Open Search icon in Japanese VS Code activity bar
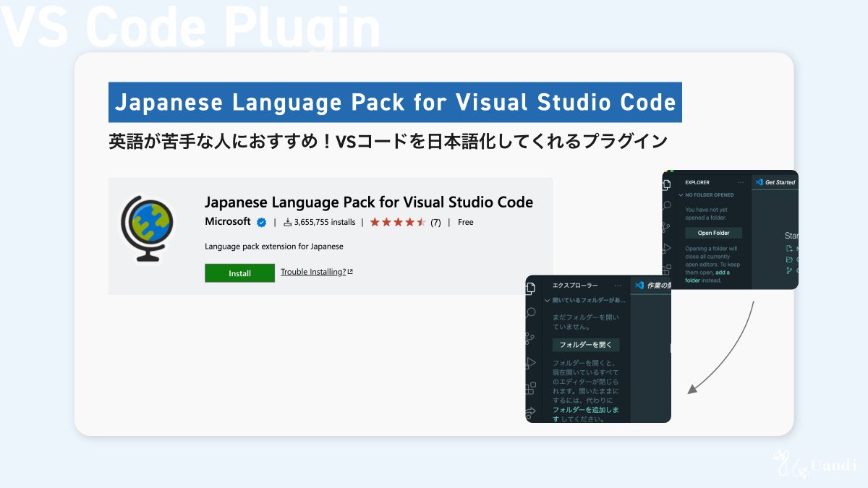 point(530,313)
